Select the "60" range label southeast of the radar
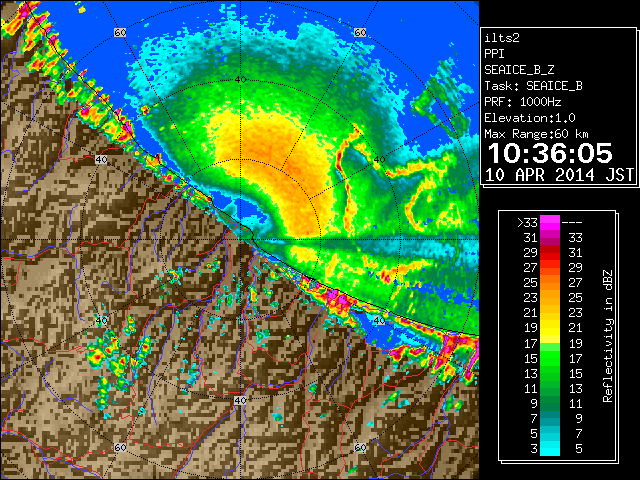 360,447
